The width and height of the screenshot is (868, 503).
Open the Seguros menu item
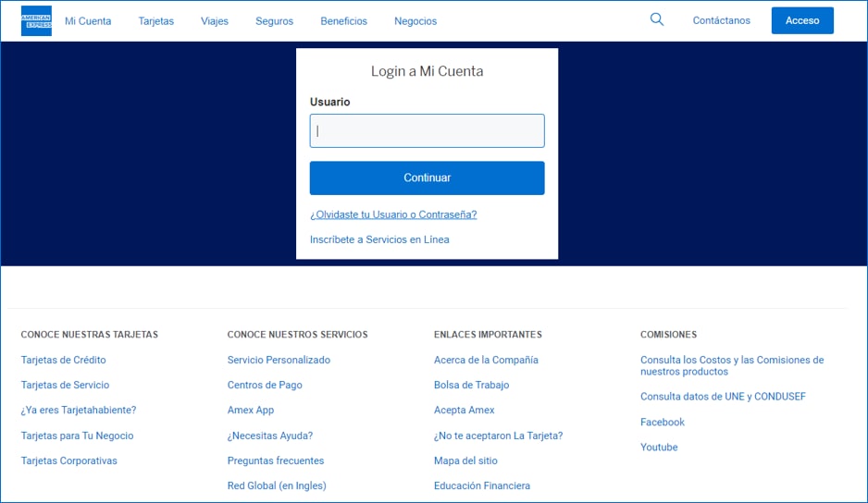pyautogui.click(x=274, y=21)
